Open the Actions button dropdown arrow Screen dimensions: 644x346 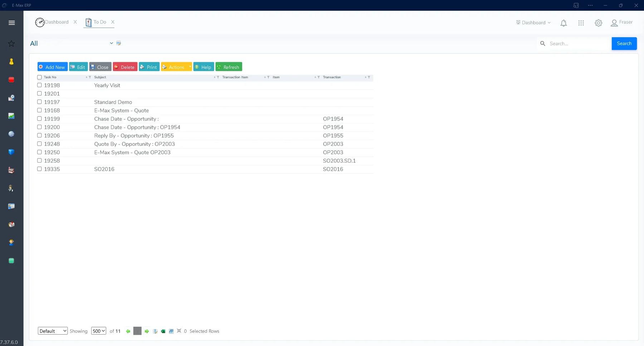pos(190,66)
